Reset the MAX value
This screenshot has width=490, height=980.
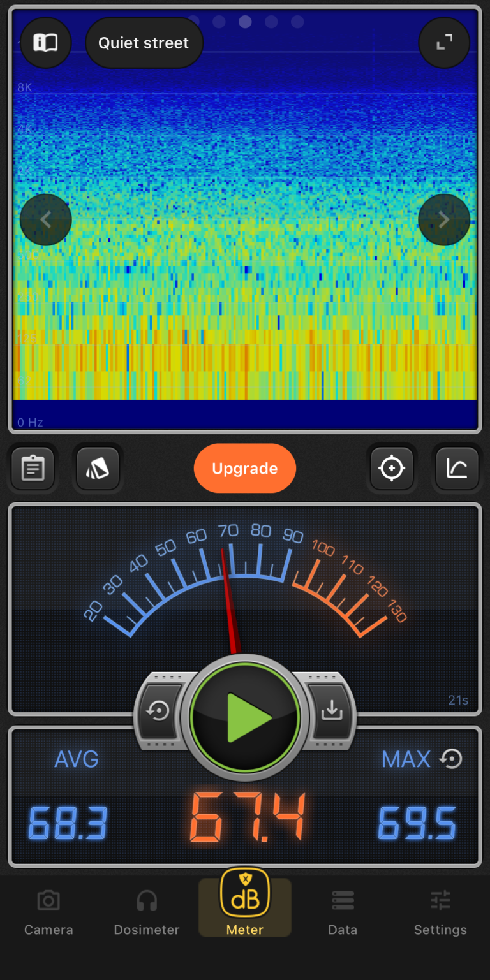(x=452, y=759)
